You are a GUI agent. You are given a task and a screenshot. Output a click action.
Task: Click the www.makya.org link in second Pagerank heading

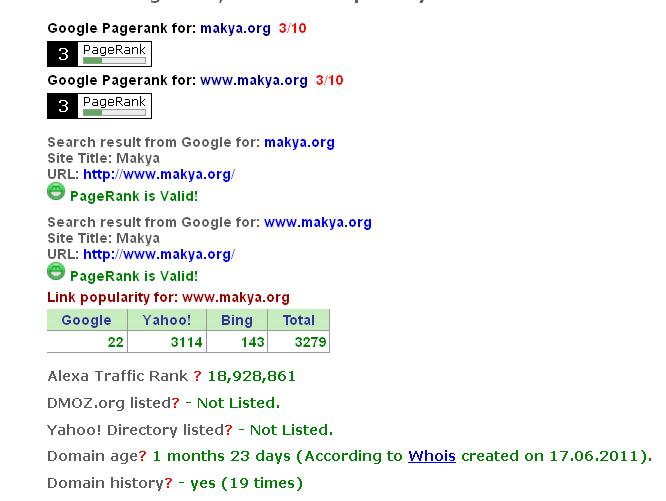click(254, 81)
